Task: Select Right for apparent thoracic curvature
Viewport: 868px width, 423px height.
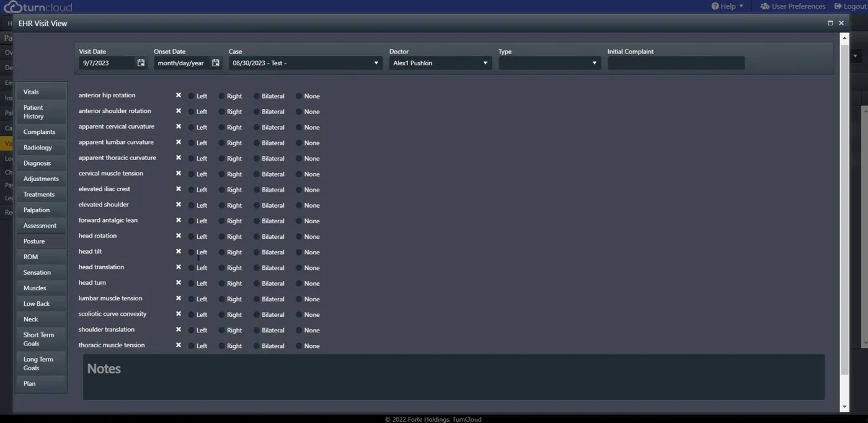Action: pyautogui.click(x=222, y=159)
